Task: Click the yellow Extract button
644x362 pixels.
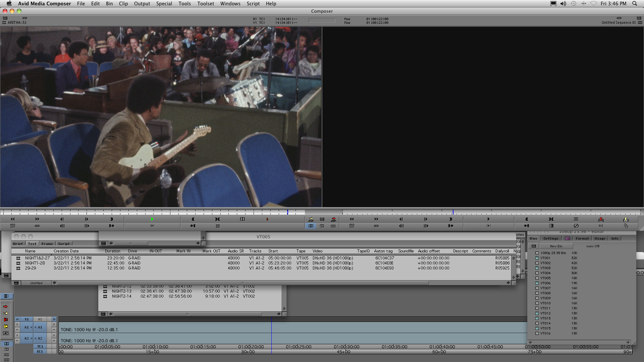Action: (x=626, y=219)
